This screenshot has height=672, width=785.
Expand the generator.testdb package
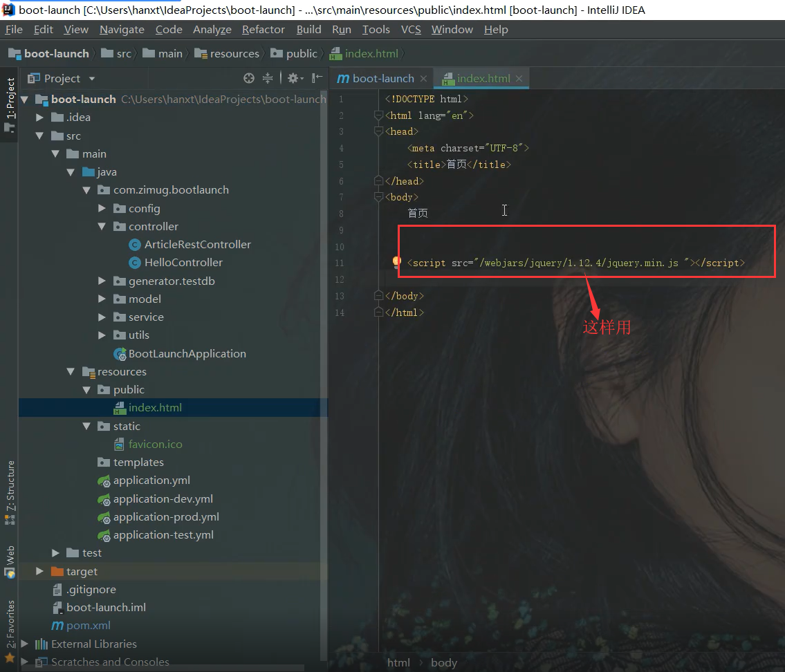[x=102, y=281]
